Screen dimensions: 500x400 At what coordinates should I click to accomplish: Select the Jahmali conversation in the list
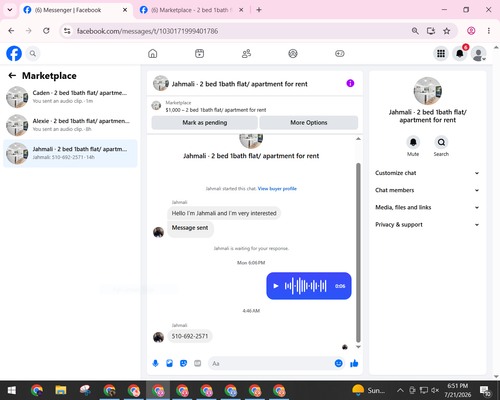[70, 153]
